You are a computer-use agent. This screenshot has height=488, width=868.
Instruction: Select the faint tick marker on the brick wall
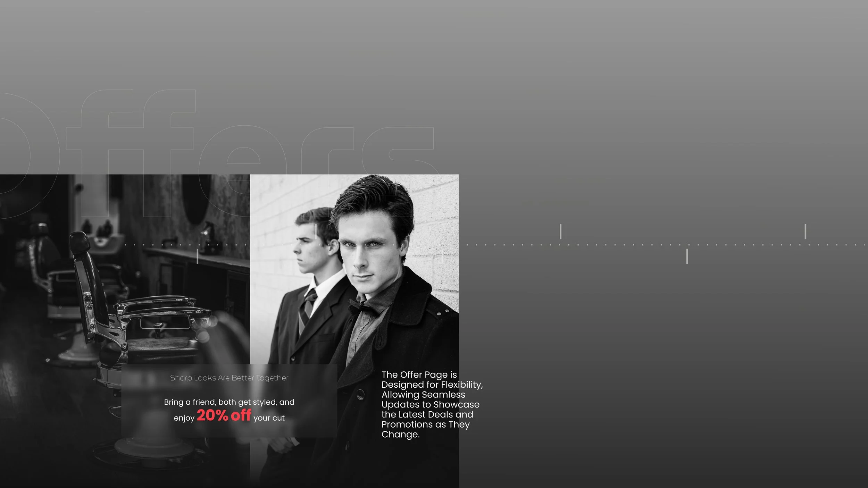pos(442,257)
